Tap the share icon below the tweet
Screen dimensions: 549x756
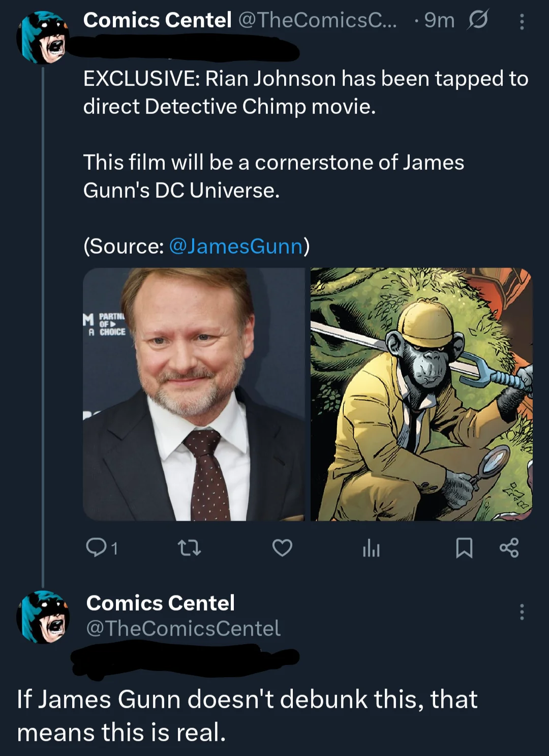point(509,548)
